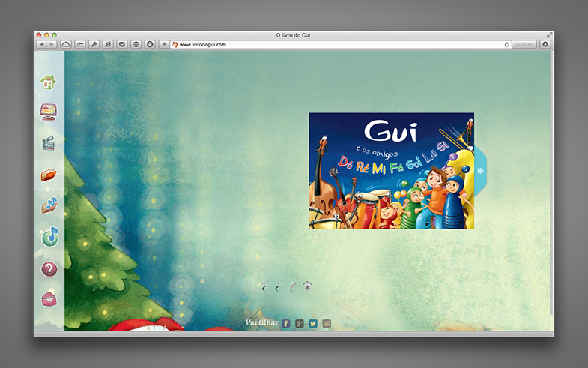Click the crossed-out globe toolbar button
The width and height of the screenshot is (588, 368).
[x=108, y=44]
